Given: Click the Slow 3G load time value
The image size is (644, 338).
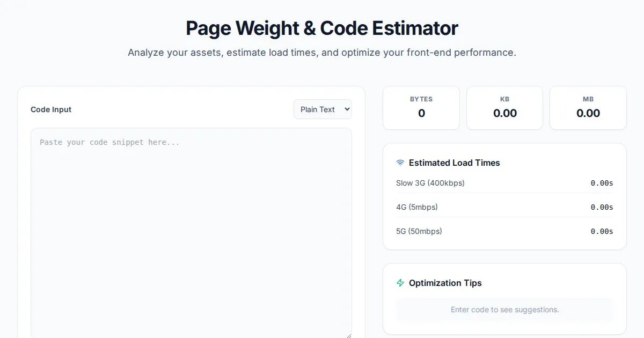Looking at the screenshot, I should pyautogui.click(x=602, y=183).
